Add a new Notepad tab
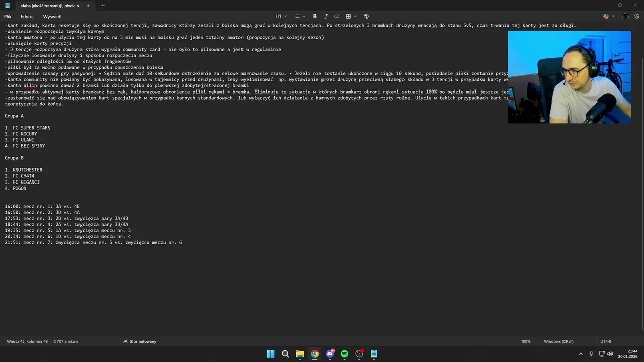Screen dimensions: 644x362 coord(103,6)
